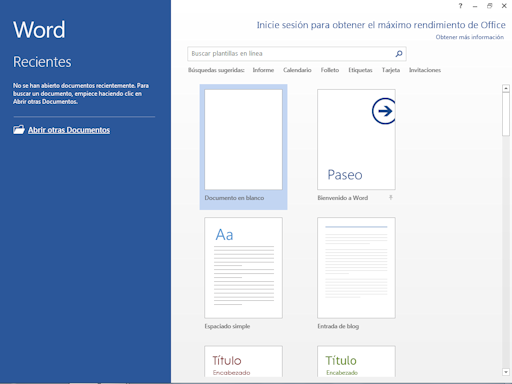This screenshot has width=512, height=384.
Task: Open the Abrir otras Documentos link
Action: (x=69, y=130)
